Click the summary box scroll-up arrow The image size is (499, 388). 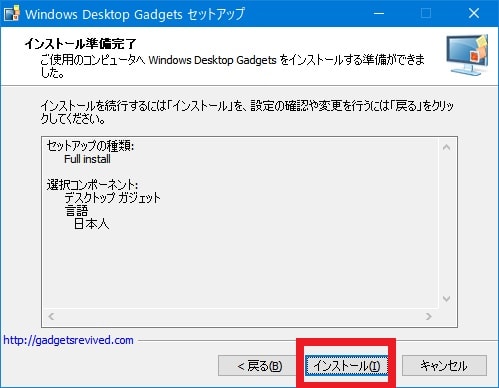[447, 147]
